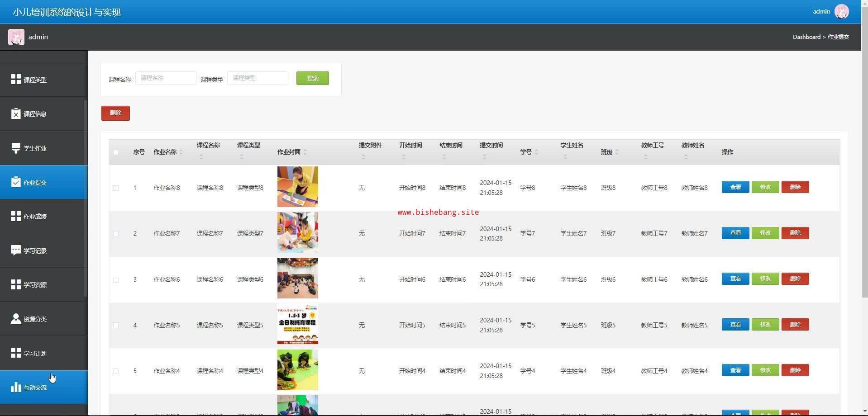Sort table by 学号 column arrows
The width and height of the screenshot is (868, 416).
click(536, 152)
